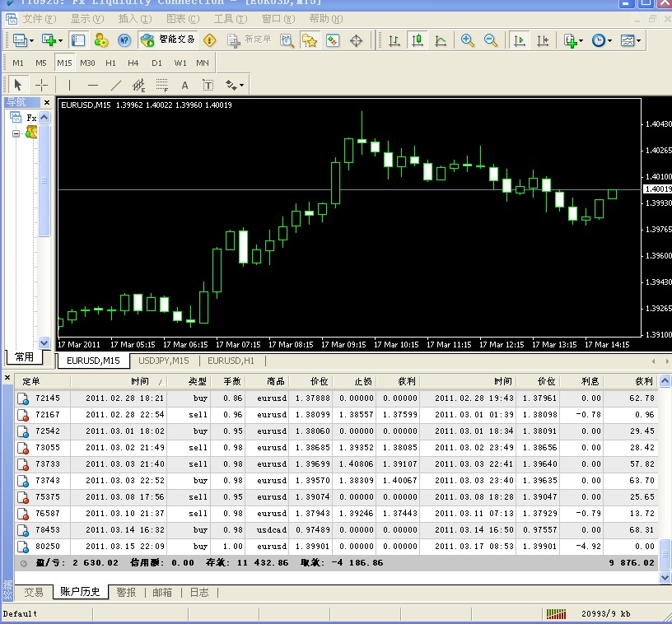Select the trendline drawing tool
The height and width of the screenshot is (624, 672).
click(x=116, y=85)
